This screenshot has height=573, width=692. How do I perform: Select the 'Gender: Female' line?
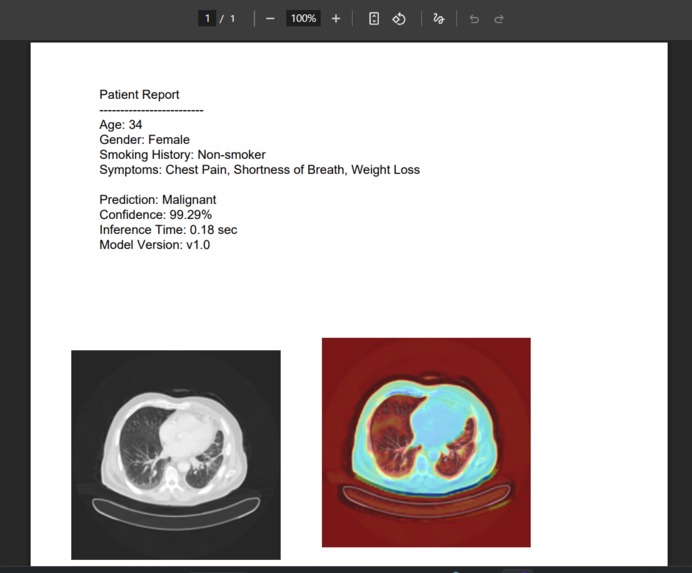(144, 139)
